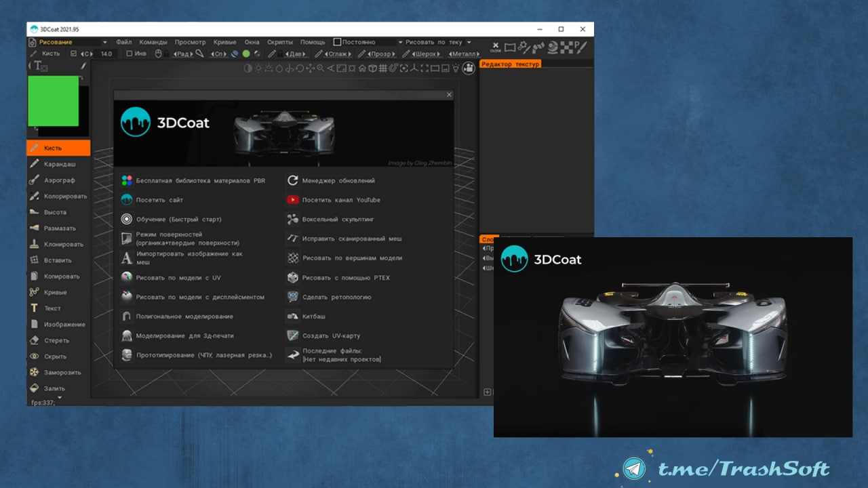Click the green color swatch
The width and height of the screenshot is (868, 488).
pos(53,101)
